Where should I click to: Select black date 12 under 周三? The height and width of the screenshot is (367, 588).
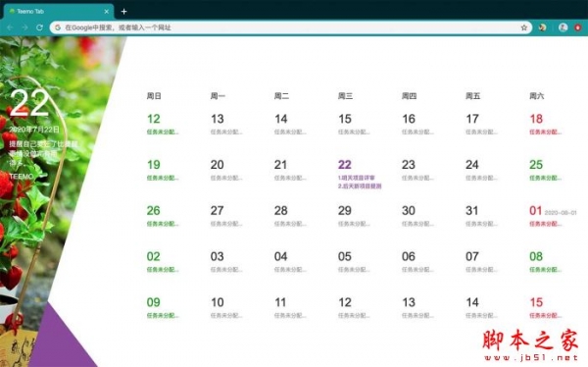coord(345,302)
